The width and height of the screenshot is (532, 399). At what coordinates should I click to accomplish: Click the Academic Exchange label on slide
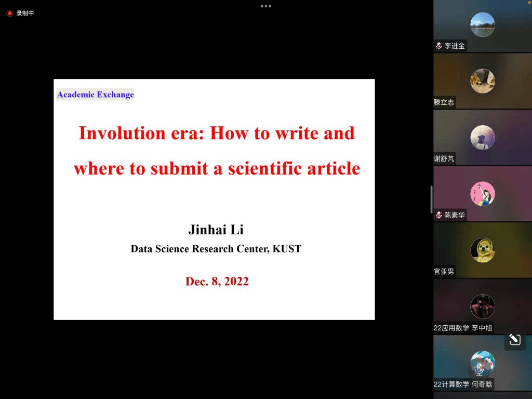point(96,95)
